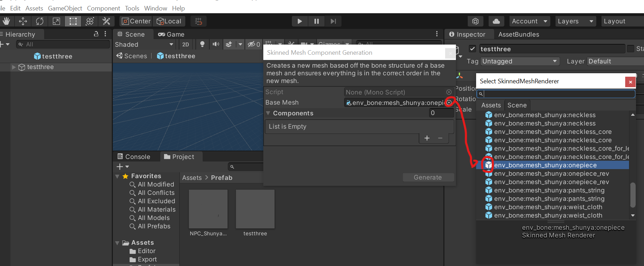This screenshot has width=644, height=266.
Task: Click the Generate button
Action: tap(428, 177)
